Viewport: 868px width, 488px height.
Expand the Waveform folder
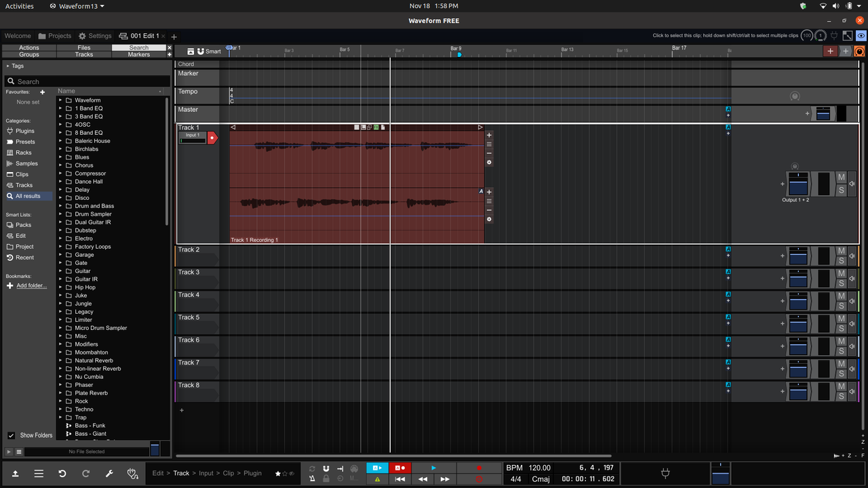click(60, 100)
